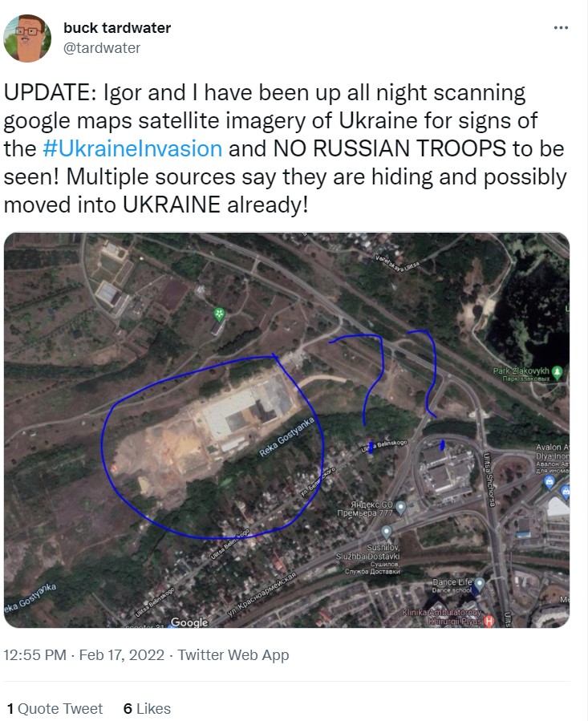588x721 pixels.
Task: View the 1 Quote Tweet list
Action: (55, 708)
